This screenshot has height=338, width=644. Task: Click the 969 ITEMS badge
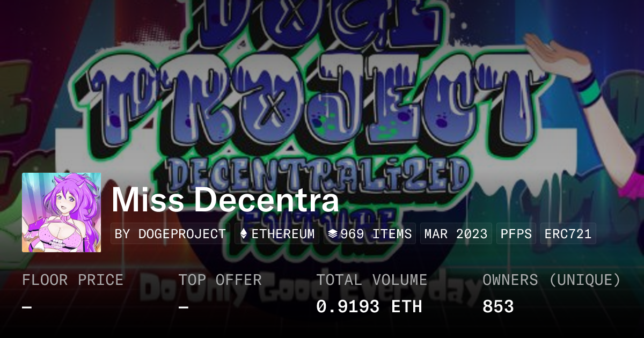point(370,234)
